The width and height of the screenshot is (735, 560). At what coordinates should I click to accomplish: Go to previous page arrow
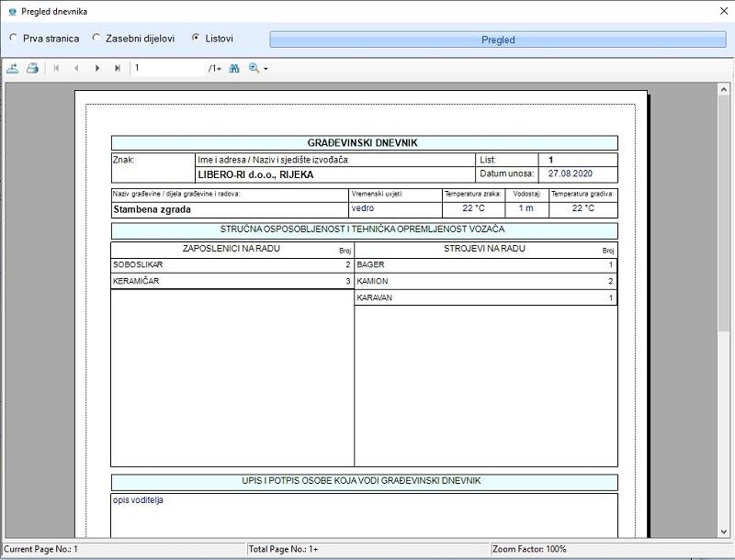point(76,68)
